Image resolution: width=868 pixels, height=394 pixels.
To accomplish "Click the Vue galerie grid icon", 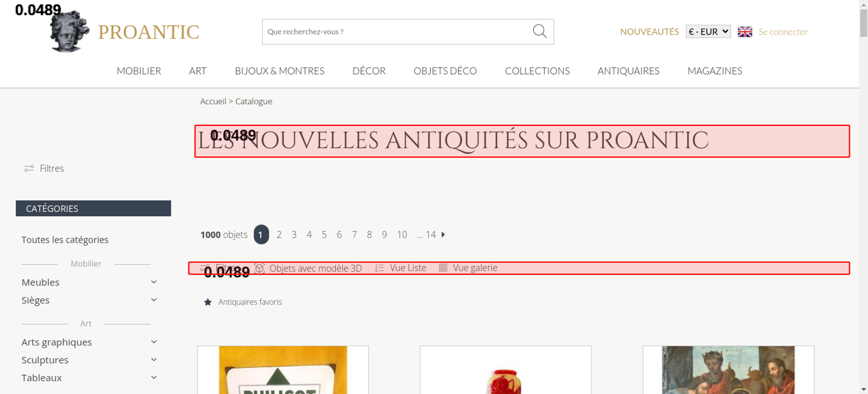I will (443, 268).
